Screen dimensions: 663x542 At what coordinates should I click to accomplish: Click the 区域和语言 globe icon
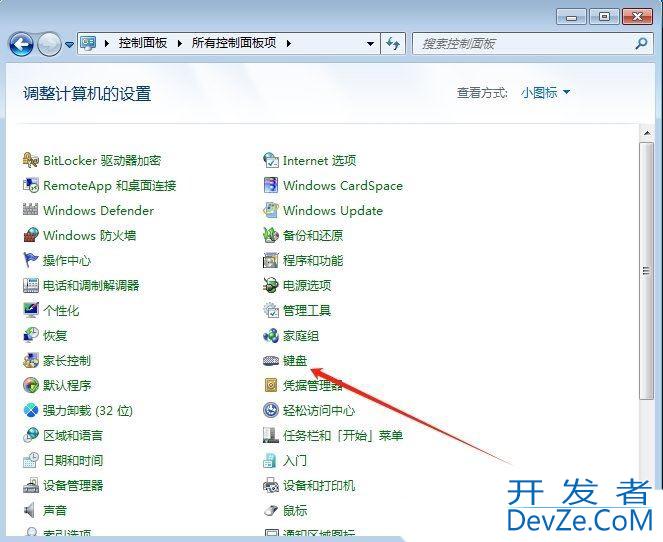pyautogui.click(x=31, y=435)
